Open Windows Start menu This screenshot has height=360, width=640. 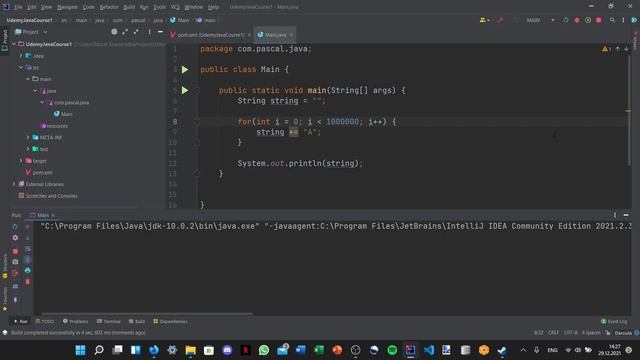click(x=80, y=350)
